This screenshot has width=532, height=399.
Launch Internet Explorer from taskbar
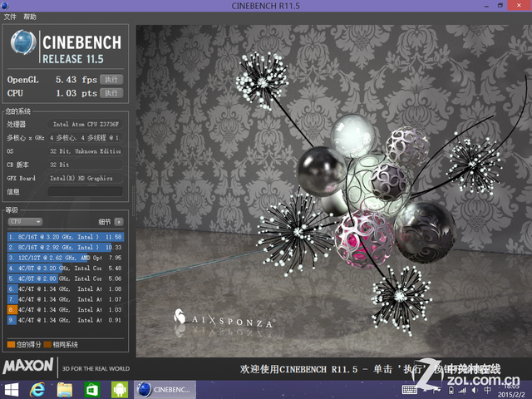point(37,390)
